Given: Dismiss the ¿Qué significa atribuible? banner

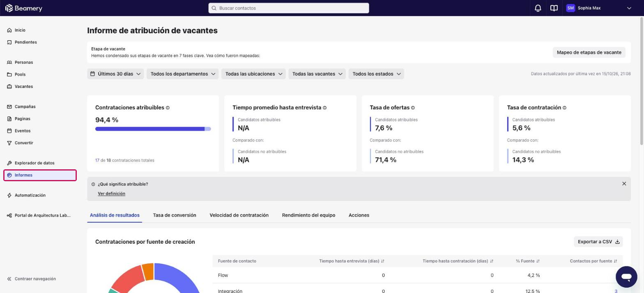Looking at the screenshot, I should pyautogui.click(x=624, y=184).
